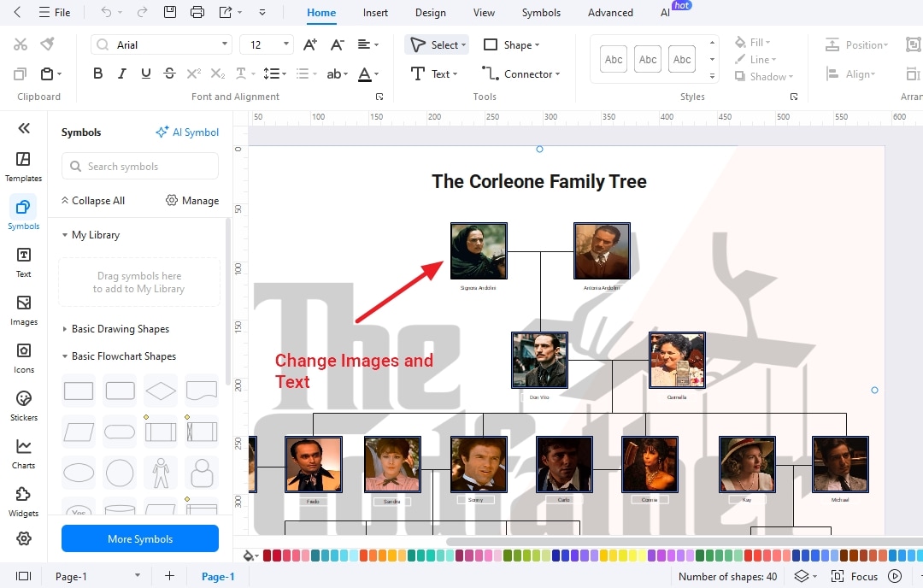Toggle italic formatting
Screen dimensions: 923x588
click(121, 73)
